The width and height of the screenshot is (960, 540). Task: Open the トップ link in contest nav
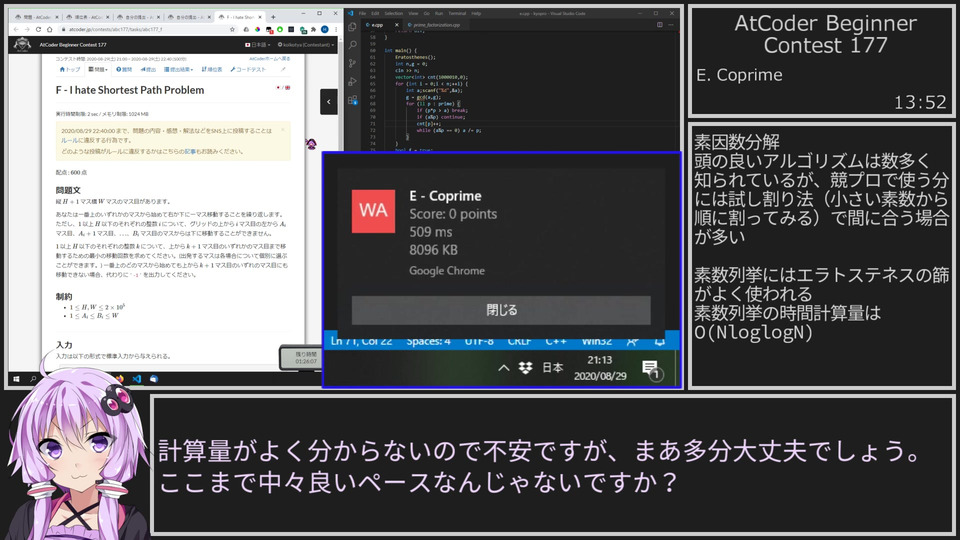pyautogui.click(x=69, y=70)
